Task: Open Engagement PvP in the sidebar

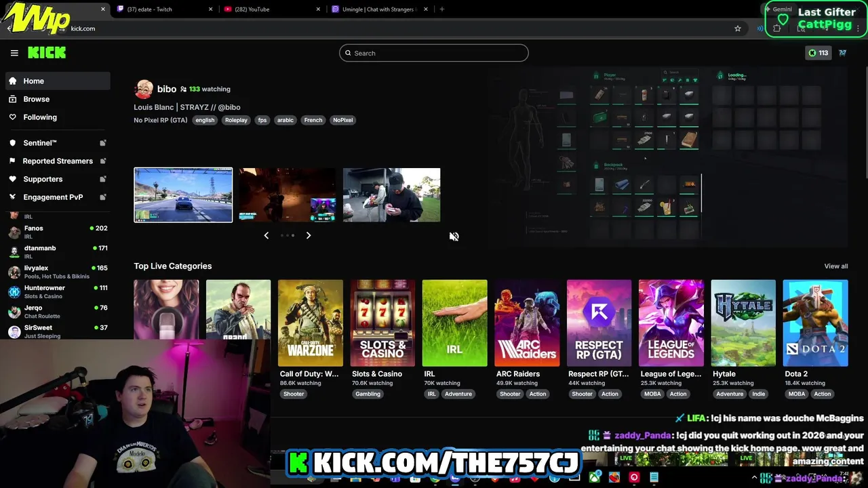Action: [58, 197]
